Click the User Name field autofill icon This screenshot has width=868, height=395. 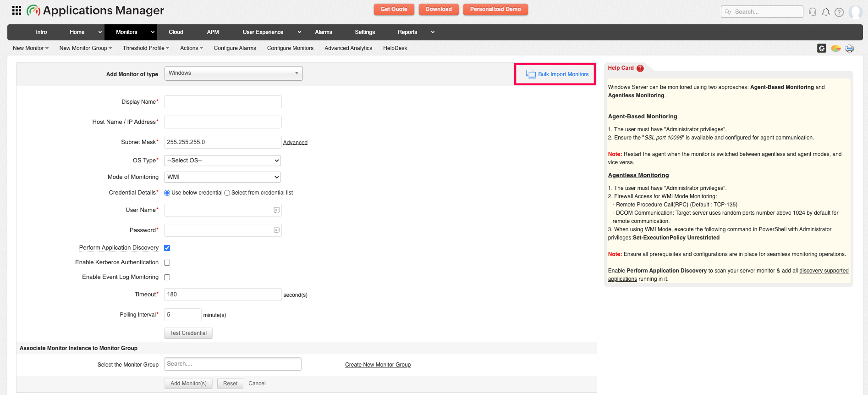(x=277, y=210)
